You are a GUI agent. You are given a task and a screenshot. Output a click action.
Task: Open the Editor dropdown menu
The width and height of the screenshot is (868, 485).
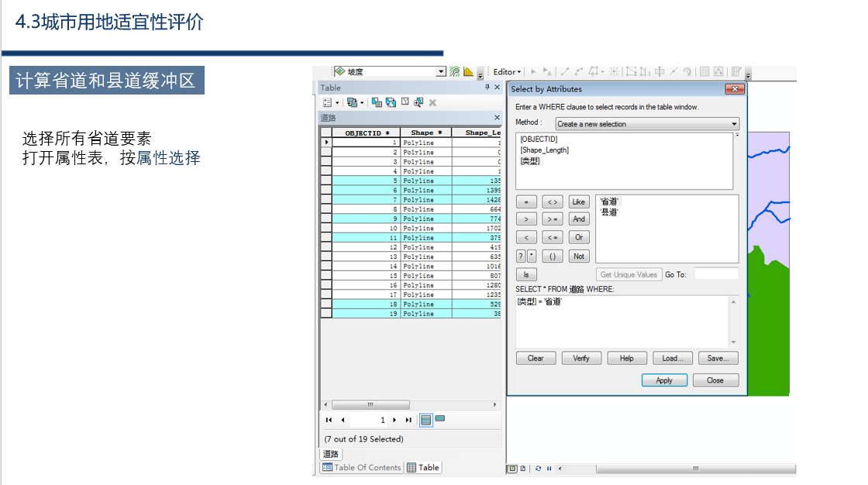(508, 72)
